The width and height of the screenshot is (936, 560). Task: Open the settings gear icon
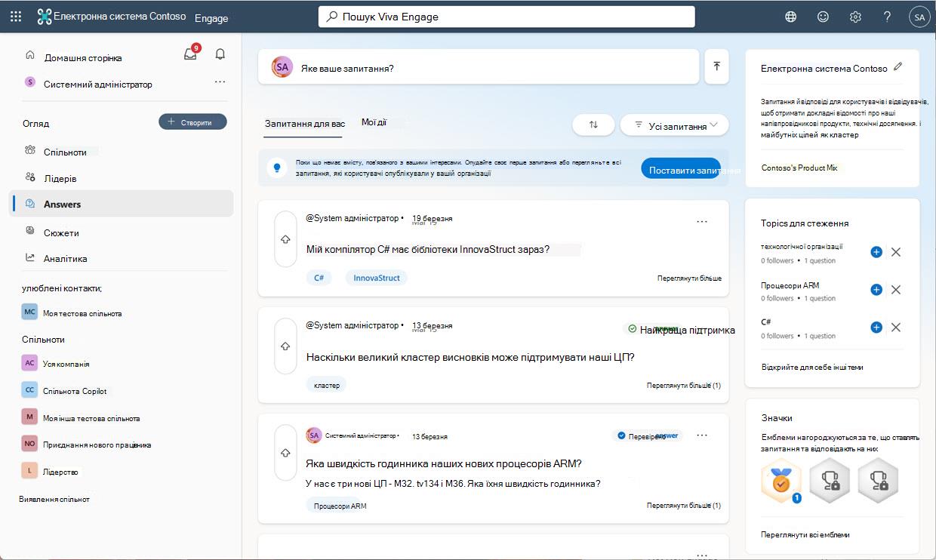[x=855, y=17]
